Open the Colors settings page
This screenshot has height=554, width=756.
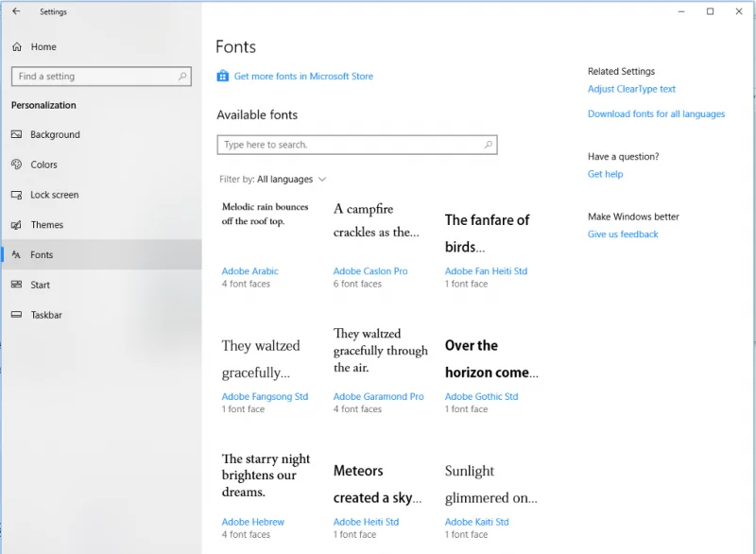click(x=102, y=164)
